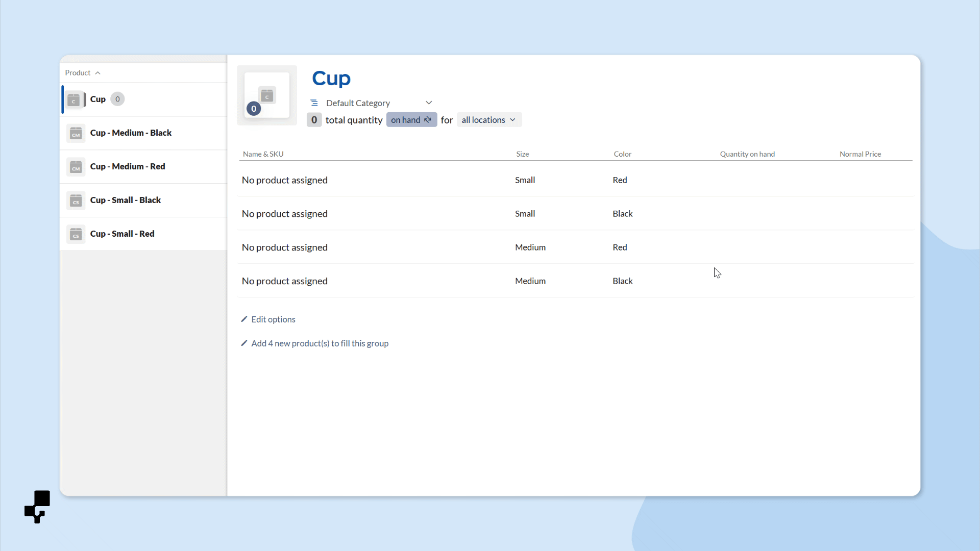The height and width of the screenshot is (551, 980).
Task: Open the Default Category dropdown
Action: click(x=429, y=102)
